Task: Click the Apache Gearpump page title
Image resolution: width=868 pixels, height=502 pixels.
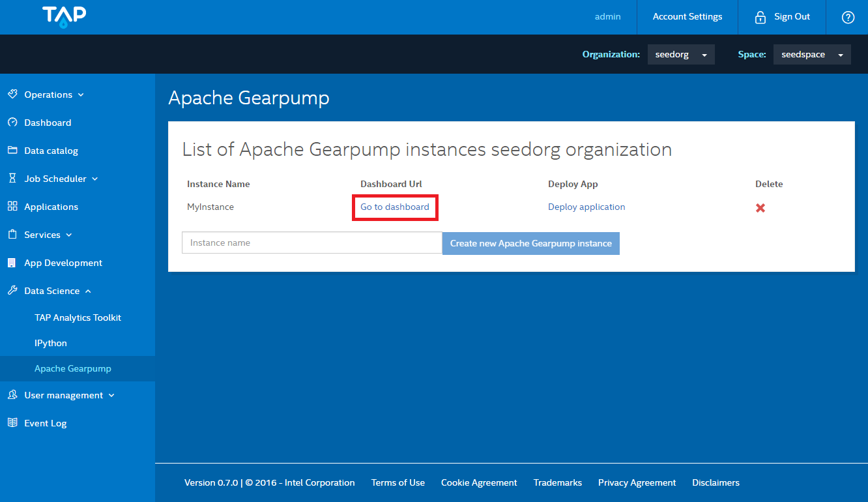Action: tap(249, 98)
